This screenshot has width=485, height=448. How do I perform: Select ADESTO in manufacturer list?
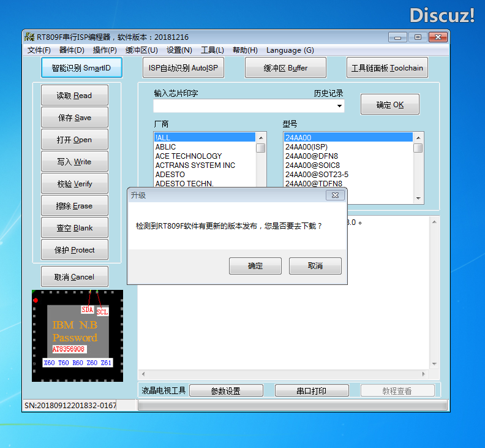(x=205, y=174)
